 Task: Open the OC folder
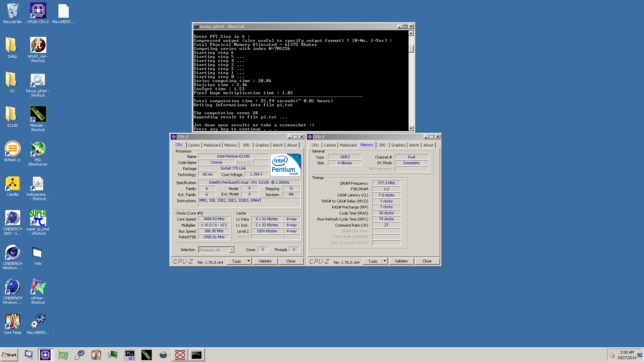tap(12, 82)
